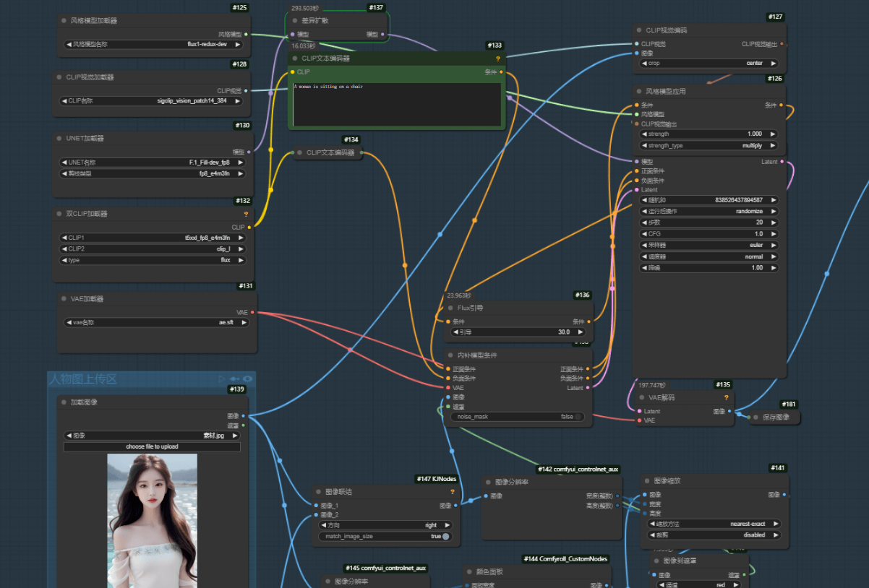The image size is (869, 588).
Task: Open the CLIP名称 sigclip_vision_patch14_384 dropdown
Action: [152, 101]
